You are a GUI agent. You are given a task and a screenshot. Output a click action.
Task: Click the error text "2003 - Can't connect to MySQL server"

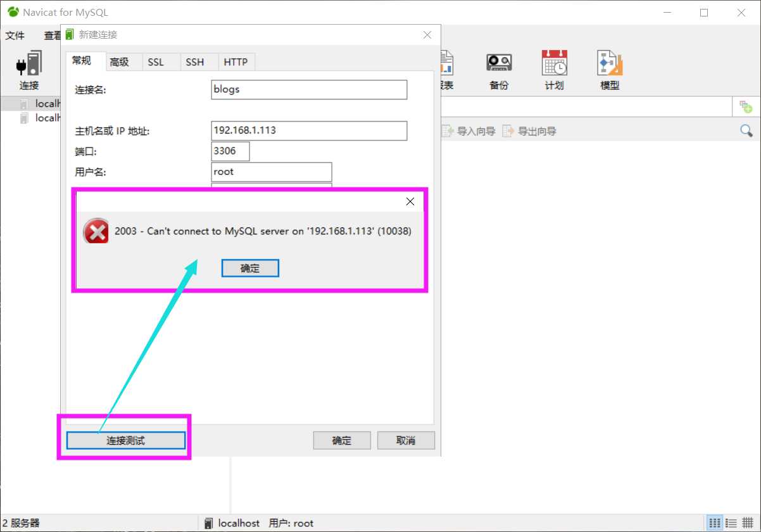click(201, 231)
